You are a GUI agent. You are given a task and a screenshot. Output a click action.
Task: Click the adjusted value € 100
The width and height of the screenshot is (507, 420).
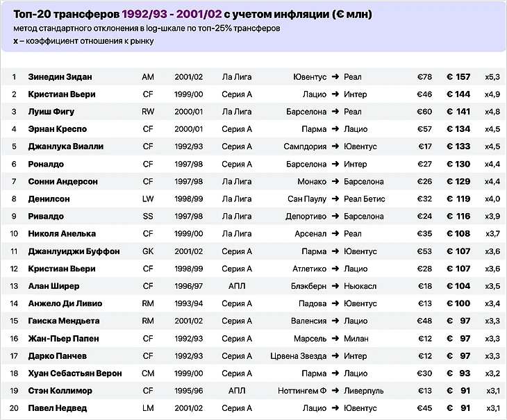click(x=458, y=303)
